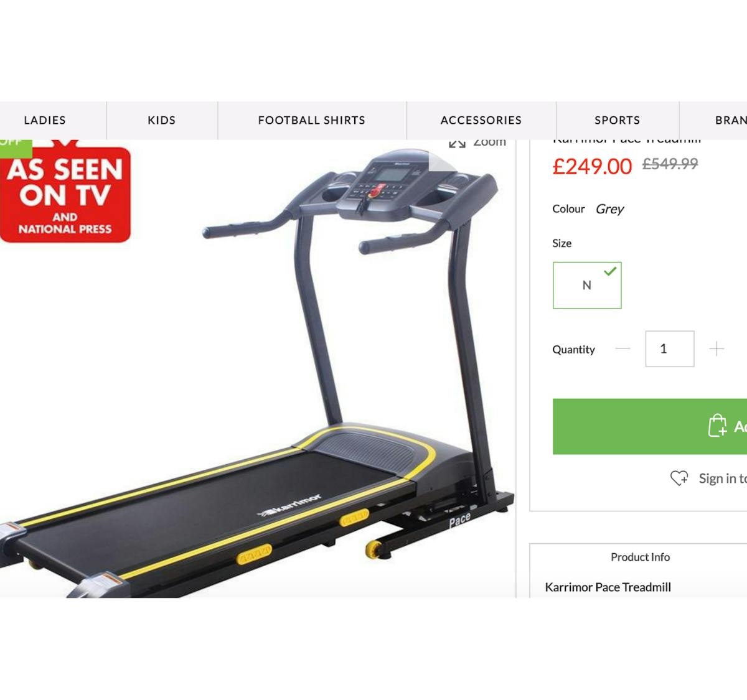
Task: Select size N option box
Action: coord(587,285)
